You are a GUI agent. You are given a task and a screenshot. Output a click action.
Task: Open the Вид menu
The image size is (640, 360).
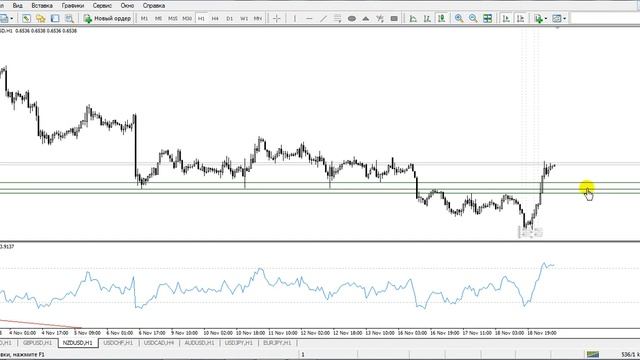coord(17,6)
